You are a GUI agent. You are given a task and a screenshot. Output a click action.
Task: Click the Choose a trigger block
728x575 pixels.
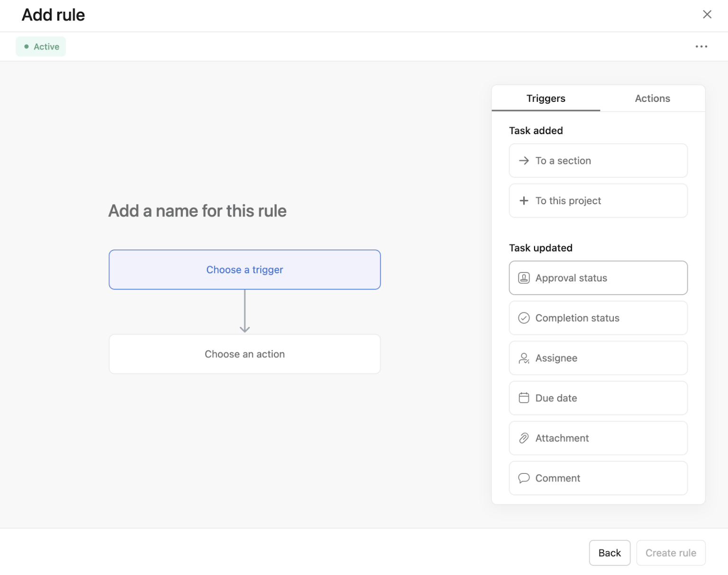[245, 270]
